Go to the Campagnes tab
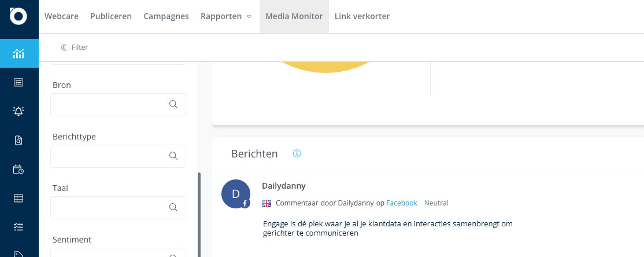 click(x=166, y=16)
